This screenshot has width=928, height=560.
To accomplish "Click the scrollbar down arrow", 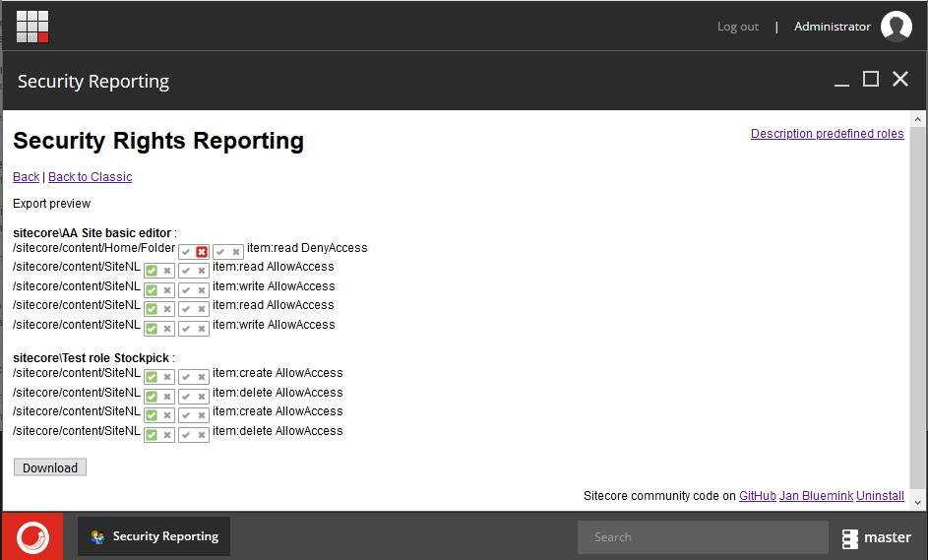I will coord(918,503).
